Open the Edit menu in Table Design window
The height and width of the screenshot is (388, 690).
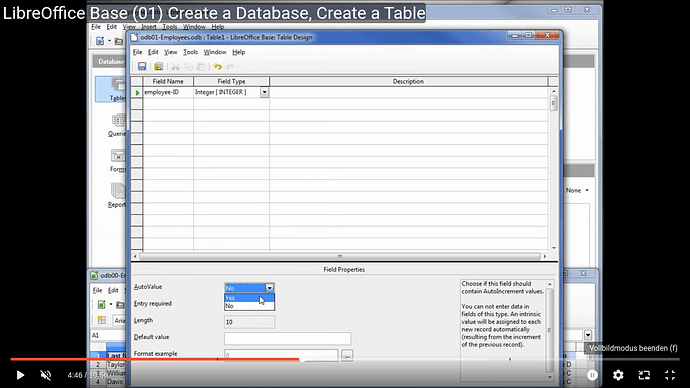[153, 52]
